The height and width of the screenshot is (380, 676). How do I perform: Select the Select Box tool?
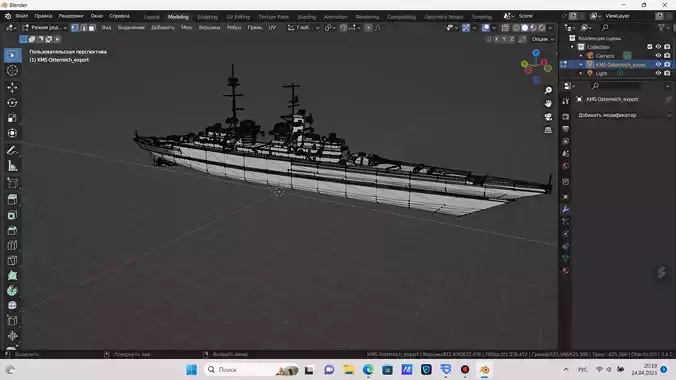coord(12,55)
